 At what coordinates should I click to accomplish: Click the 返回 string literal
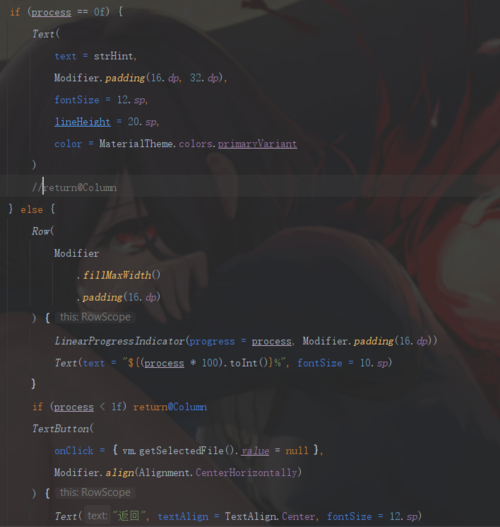coord(130,516)
